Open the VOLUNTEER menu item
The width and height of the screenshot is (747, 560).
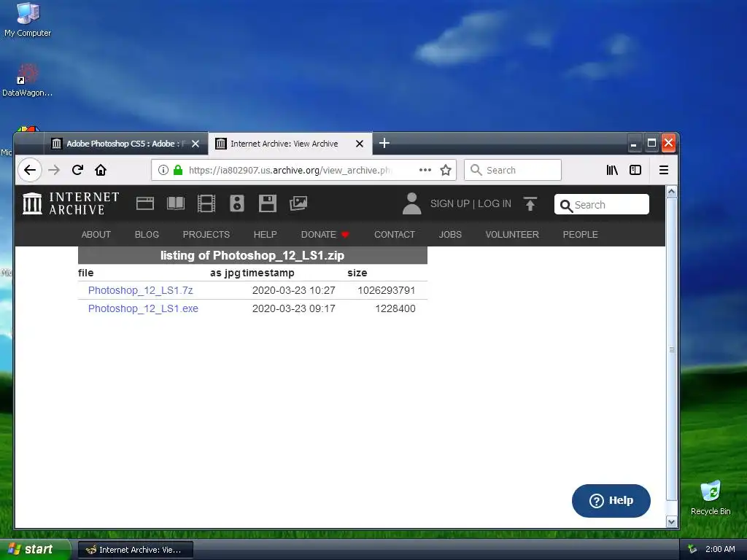coord(512,234)
